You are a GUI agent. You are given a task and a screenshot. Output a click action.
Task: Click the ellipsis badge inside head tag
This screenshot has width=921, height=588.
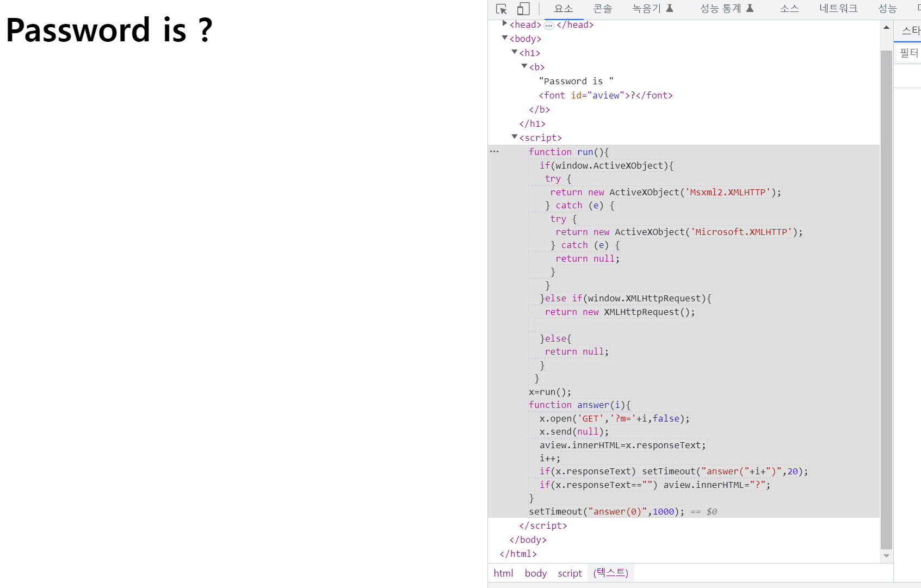[x=549, y=26]
